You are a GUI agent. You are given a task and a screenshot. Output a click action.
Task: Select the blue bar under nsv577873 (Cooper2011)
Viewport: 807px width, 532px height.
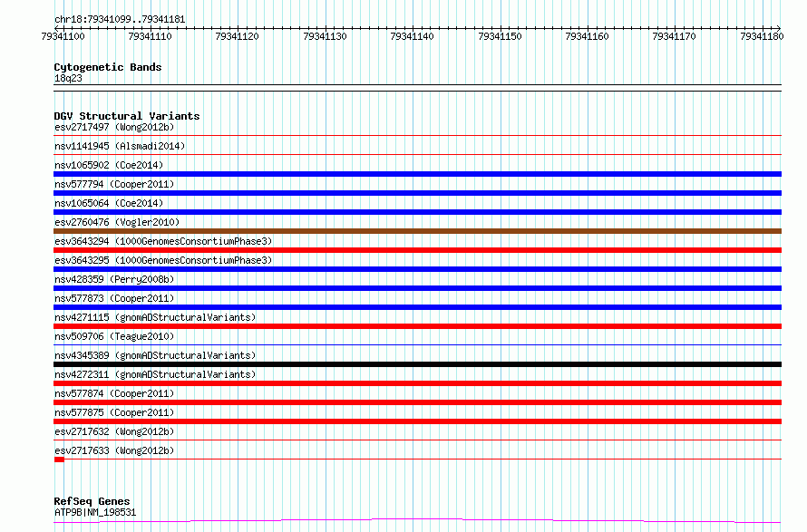tap(417, 307)
